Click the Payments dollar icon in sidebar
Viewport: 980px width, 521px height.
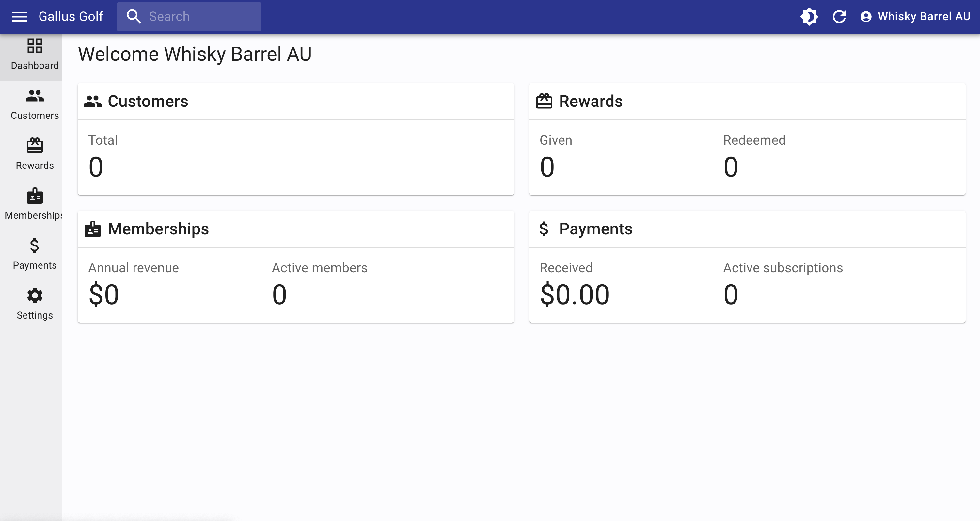(35, 246)
